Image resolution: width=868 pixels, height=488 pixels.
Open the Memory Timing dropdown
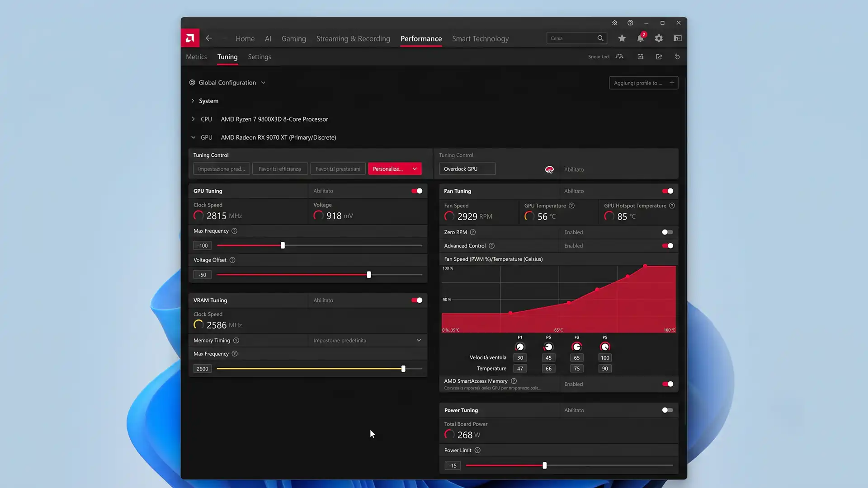[x=367, y=341]
